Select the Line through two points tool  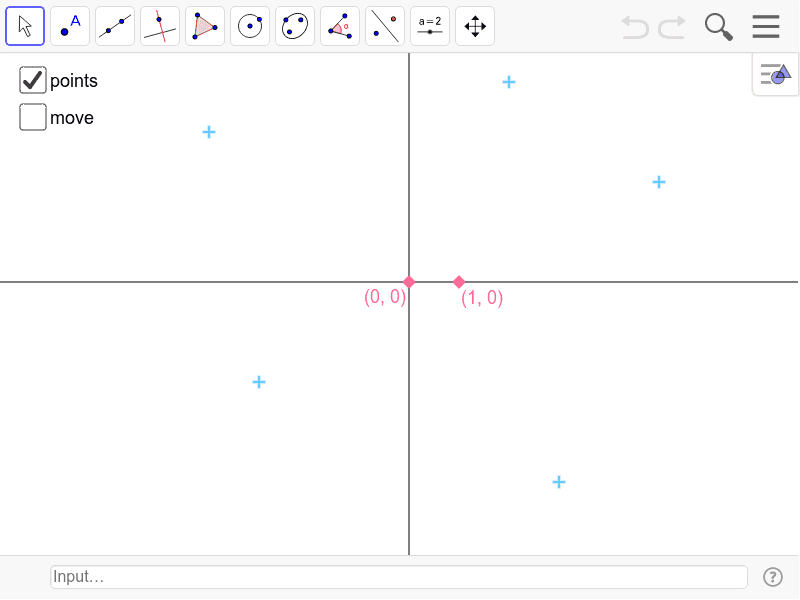115,26
